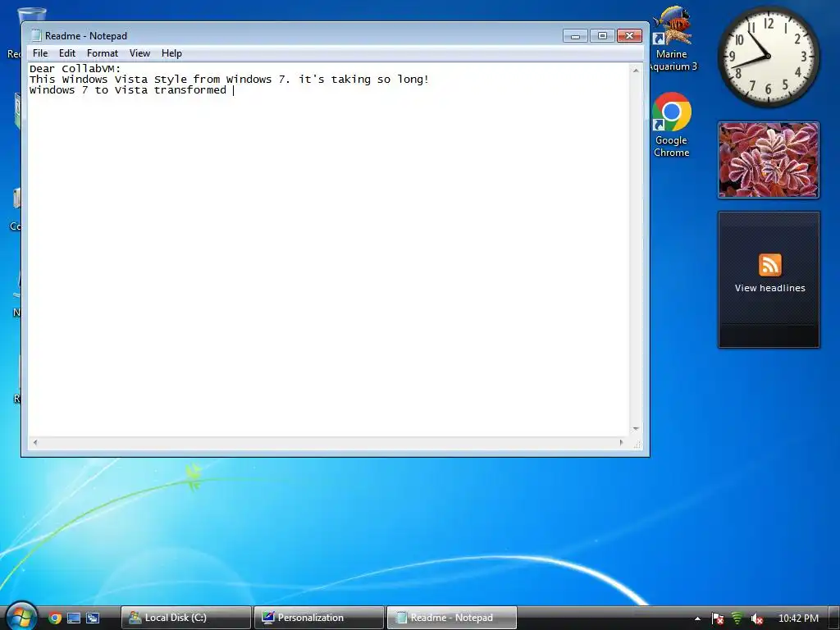The width and height of the screenshot is (840, 630).
Task: Click the Show Desktop Quick Launch icon
Action: click(x=73, y=618)
